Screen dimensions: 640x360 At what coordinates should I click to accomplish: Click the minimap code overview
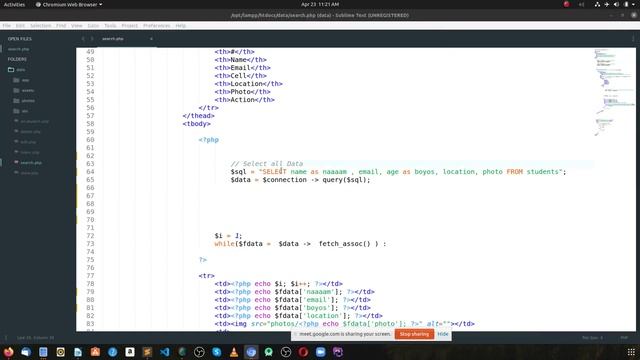click(x=614, y=92)
